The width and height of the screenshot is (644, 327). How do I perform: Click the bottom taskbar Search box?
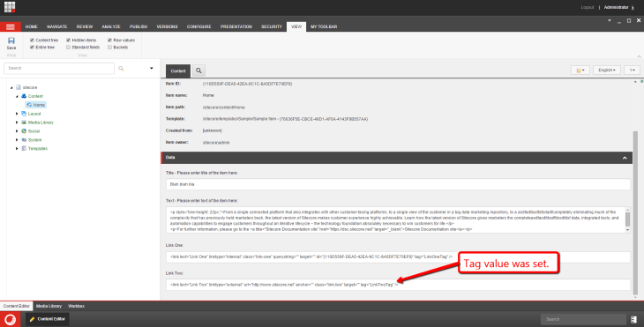(x=583, y=319)
